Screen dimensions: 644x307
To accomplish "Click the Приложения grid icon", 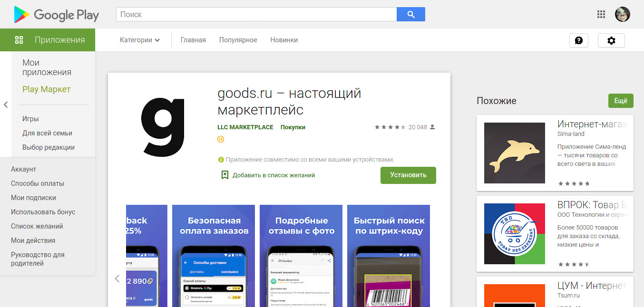I will point(19,40).
